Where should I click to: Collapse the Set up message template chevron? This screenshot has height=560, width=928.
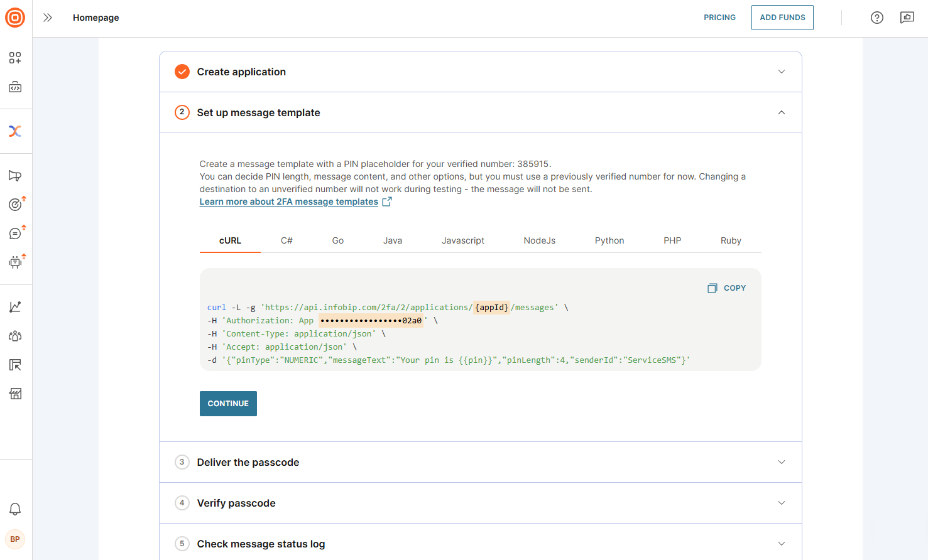coord(782,112)
